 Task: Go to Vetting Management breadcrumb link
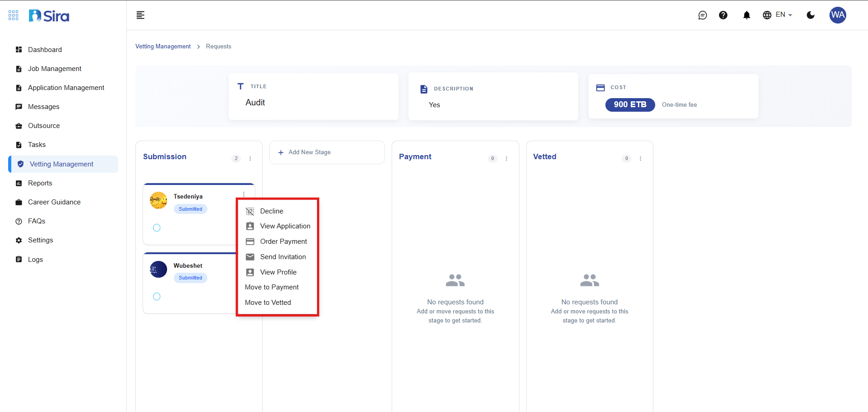coord(163,47)
